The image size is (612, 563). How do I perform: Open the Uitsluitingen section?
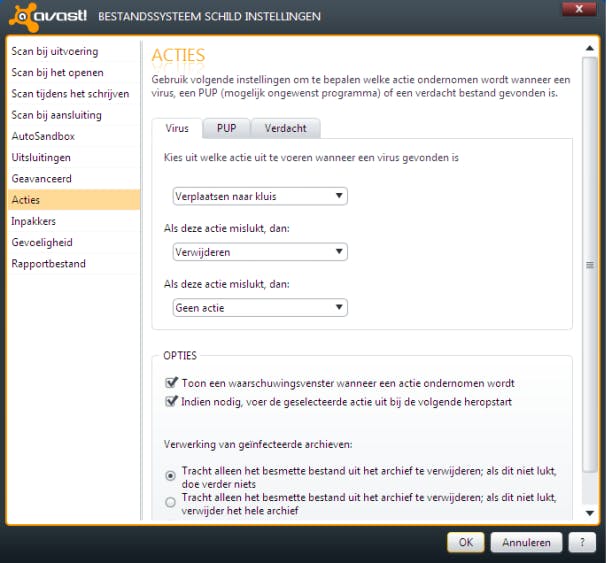(x=73, y=157)
